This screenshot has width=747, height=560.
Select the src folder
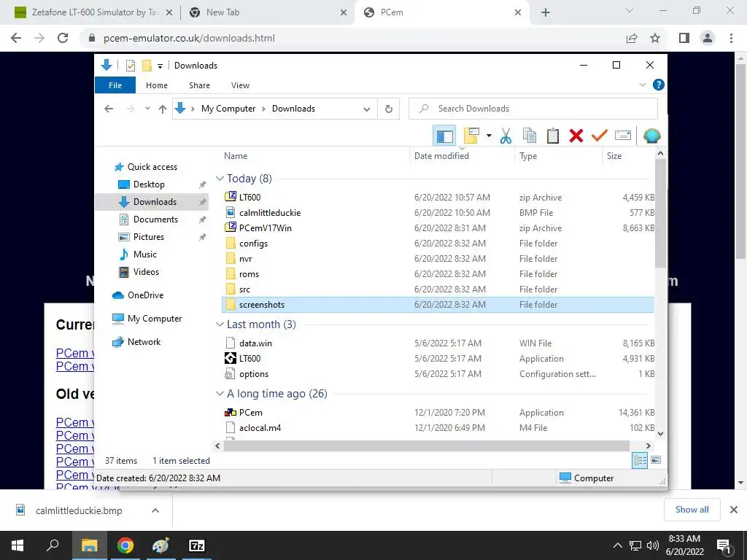(438, 289)
